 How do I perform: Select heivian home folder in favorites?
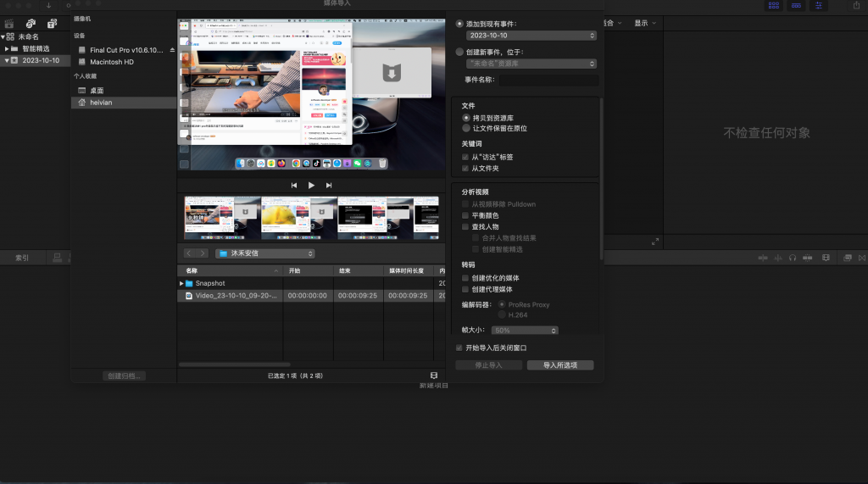124,103
